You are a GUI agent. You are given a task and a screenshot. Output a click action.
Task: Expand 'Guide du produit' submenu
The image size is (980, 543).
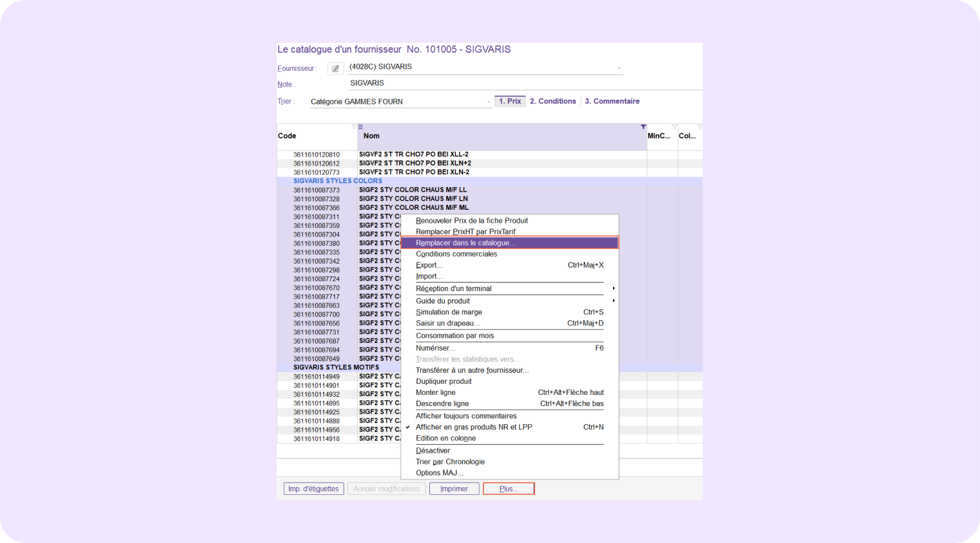coord(442,301)
